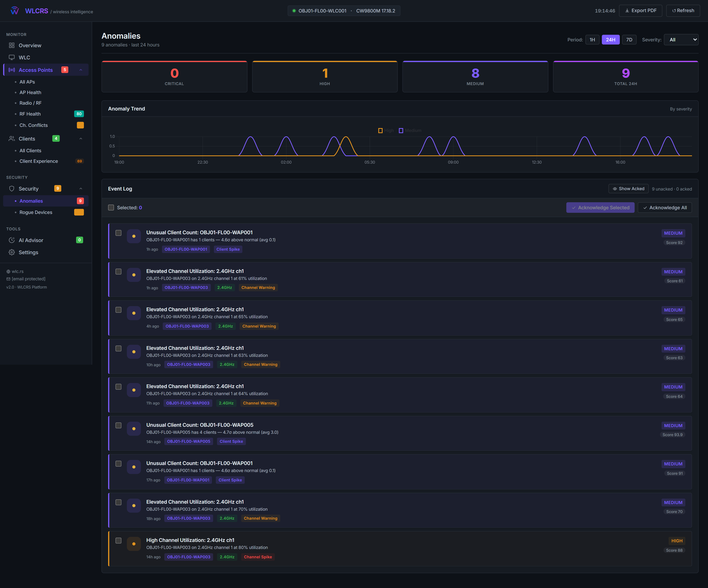Click Acknowledge All button

click(x=665, y=208)
